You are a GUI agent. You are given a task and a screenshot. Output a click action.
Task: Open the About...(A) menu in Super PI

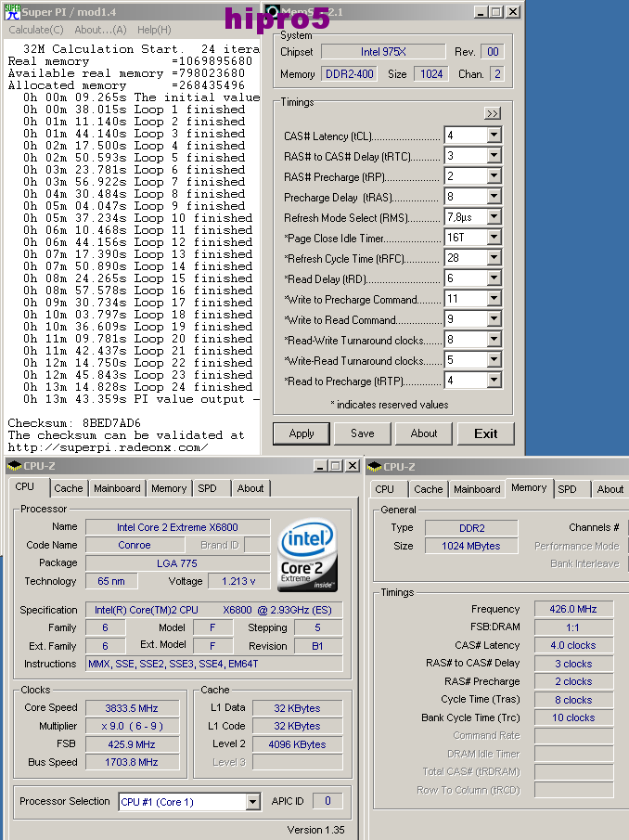point(100,30)
